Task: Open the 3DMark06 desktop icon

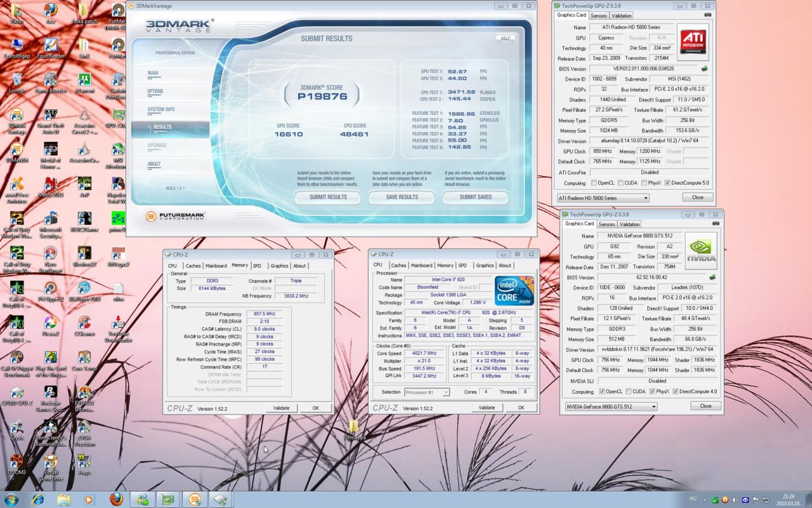Action: coord(16,152)
